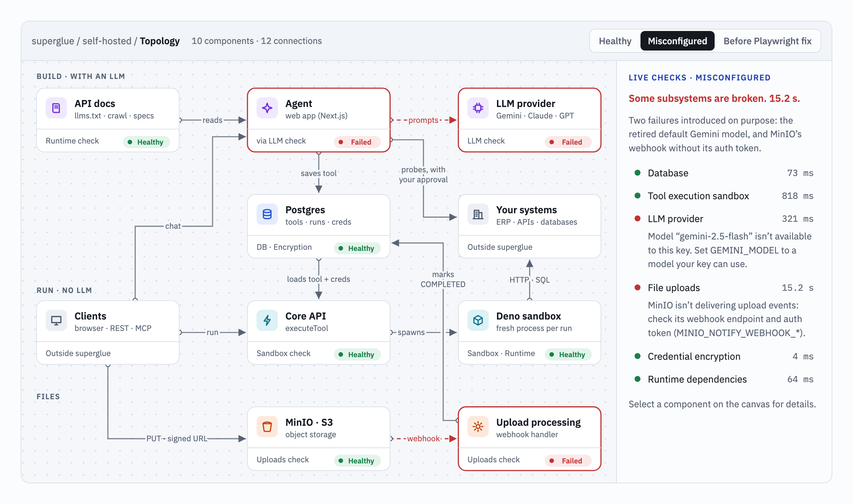The width and height of the screenshot is (853, 504).
Task: Select the Credential encryption check row
Action: [x=724, y=356]
